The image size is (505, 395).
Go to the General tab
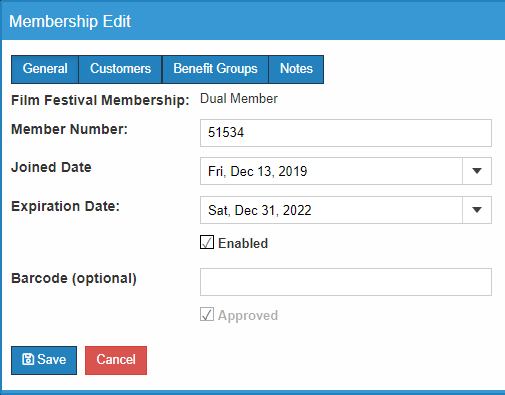(x=45, y=69)
